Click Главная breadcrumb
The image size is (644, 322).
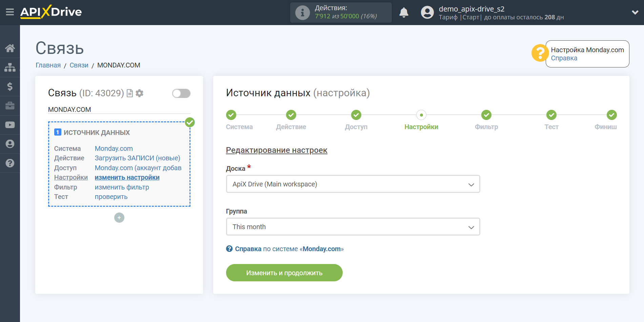pyautogui.click(x=48, y=65)
